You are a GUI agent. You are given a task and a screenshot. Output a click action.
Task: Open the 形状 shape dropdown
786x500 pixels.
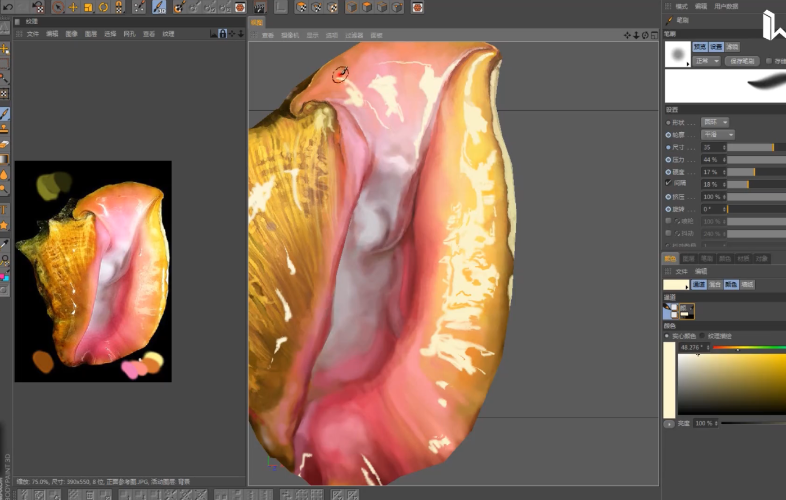pyautogui.click(x=714, y=122)
